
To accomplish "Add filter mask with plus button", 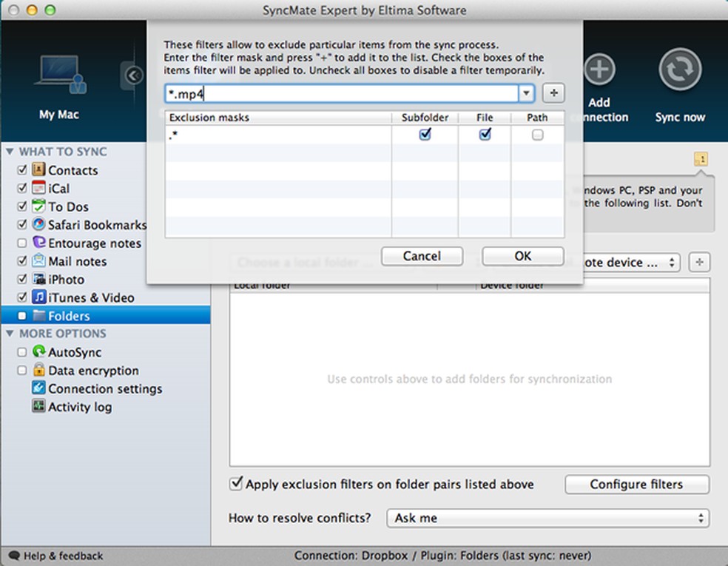I will click(553, 93).
